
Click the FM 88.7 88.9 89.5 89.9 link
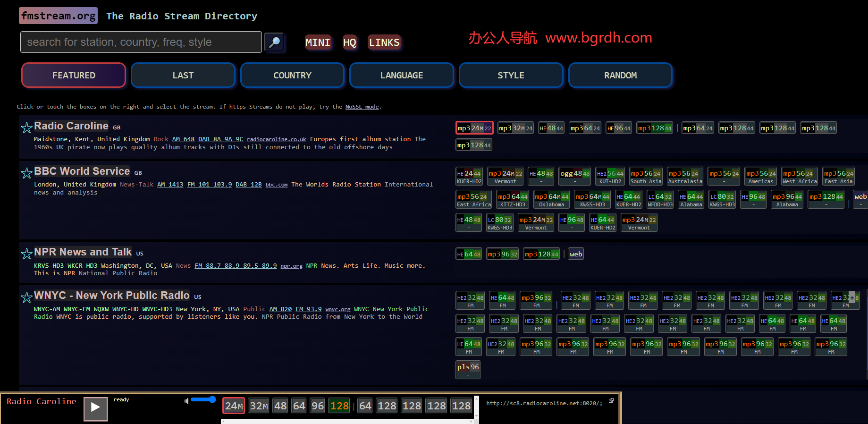click(x=236, y=266)
